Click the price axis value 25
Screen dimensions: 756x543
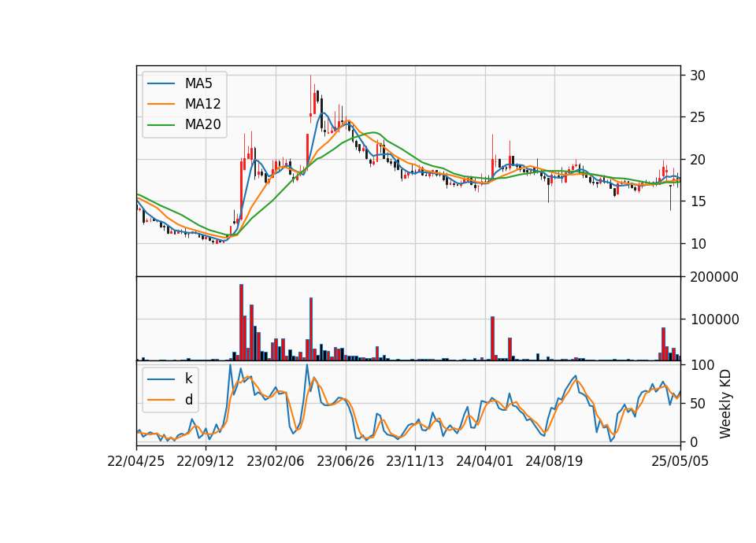[698, 117]
